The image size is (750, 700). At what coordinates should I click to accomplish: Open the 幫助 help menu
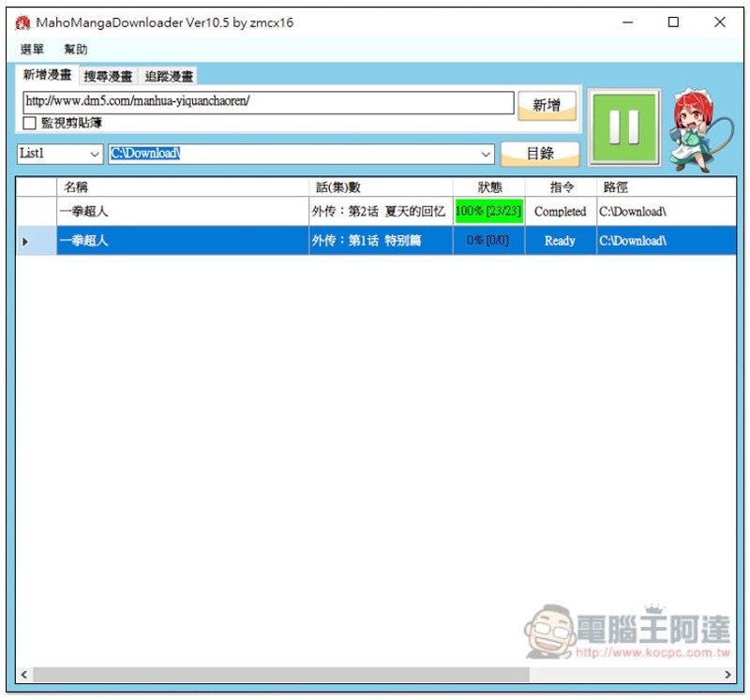76,50
